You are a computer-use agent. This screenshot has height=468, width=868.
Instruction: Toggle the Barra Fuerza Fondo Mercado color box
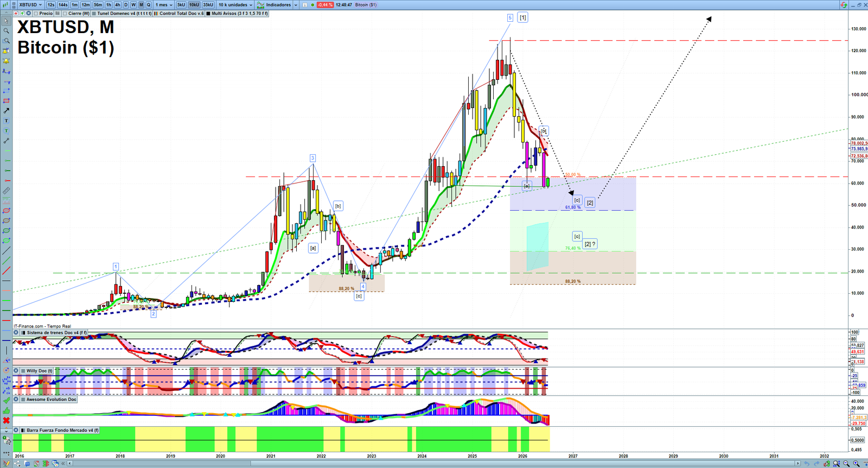point(23,431)
